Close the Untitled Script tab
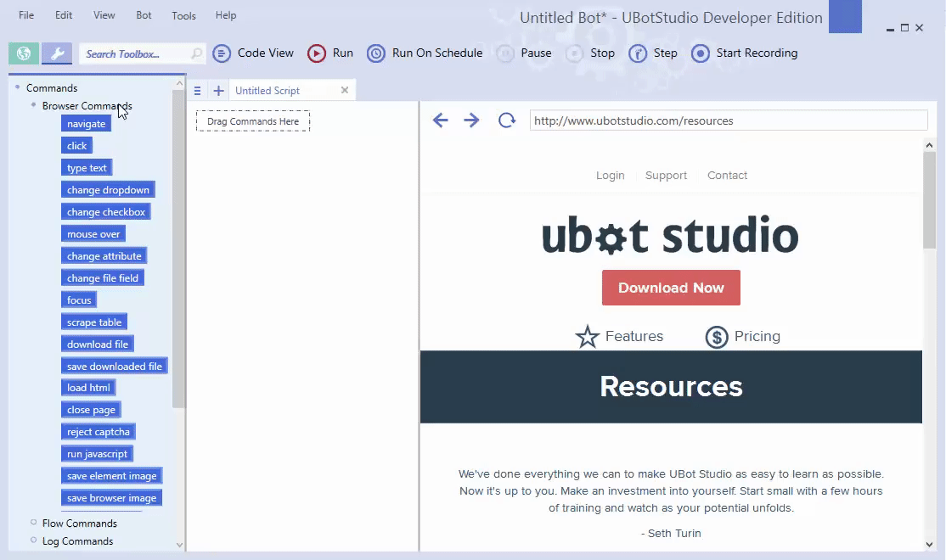The height and width of the screenshot is (560, 946). coord(345,90)
